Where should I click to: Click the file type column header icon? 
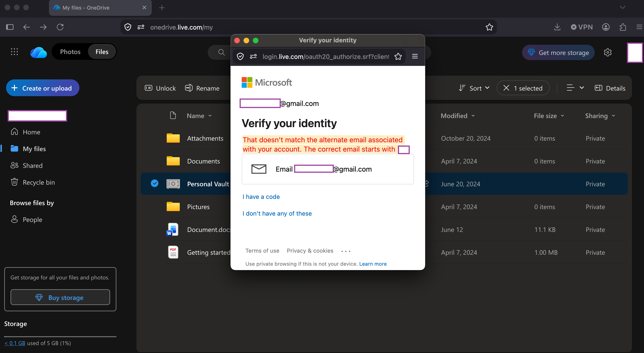click(x=173, y=115)
